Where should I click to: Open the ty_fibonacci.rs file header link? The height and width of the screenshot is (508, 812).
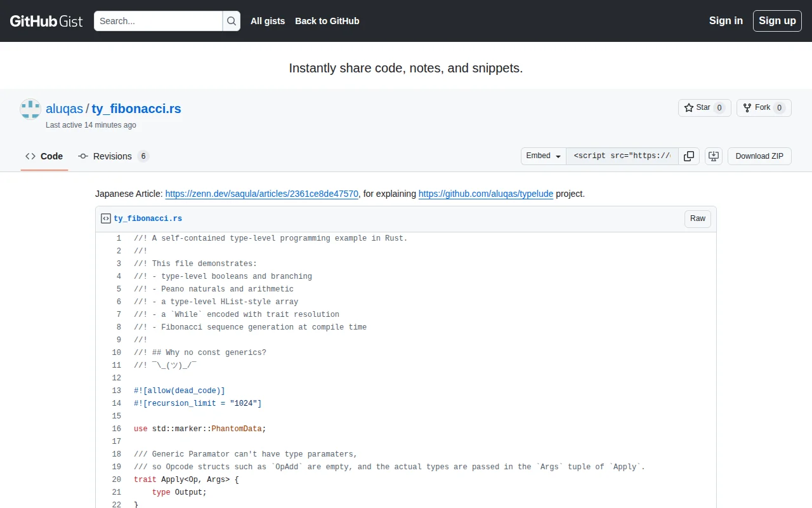pos(148,218)
